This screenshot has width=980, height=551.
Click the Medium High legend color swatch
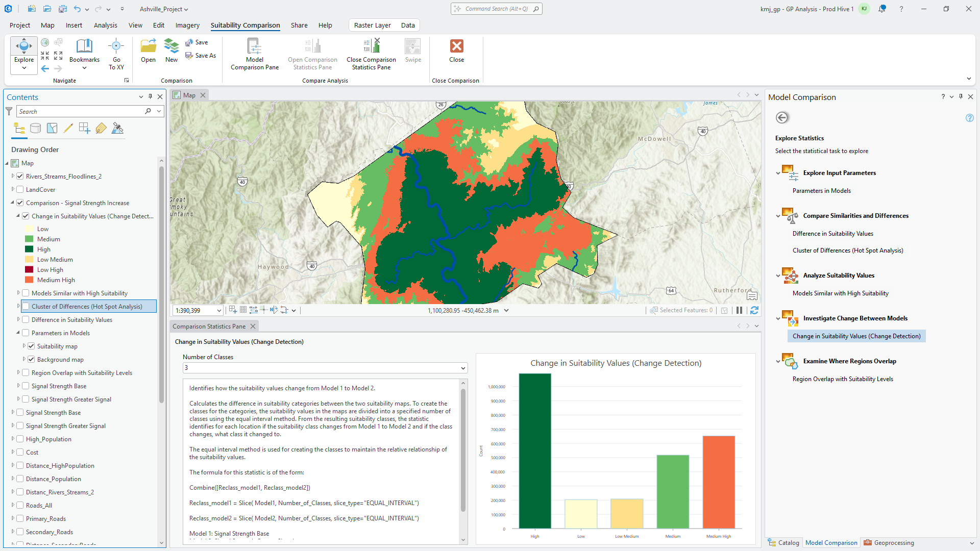tap(29, 280)
